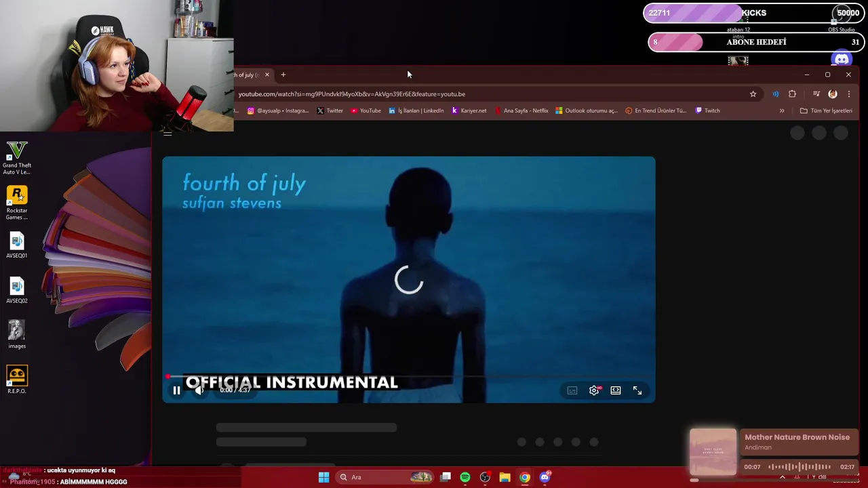Open media control playlist icon
868x488 pixels.
pos(816,94)
